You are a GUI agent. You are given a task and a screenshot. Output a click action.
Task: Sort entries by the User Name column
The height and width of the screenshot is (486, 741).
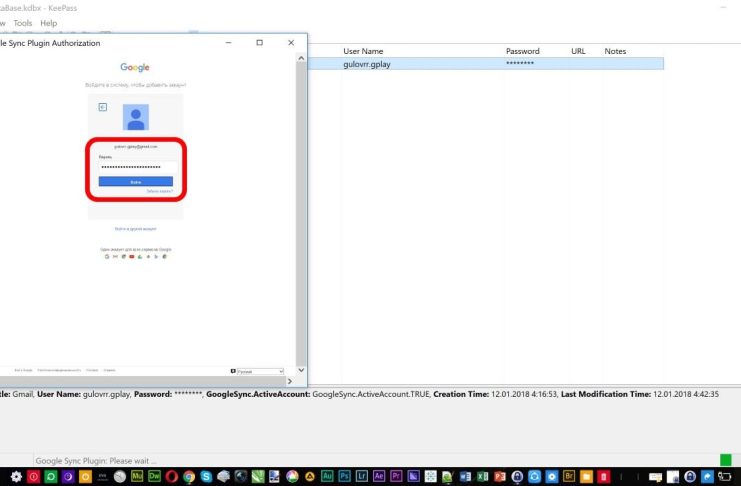tap(363, 51)
